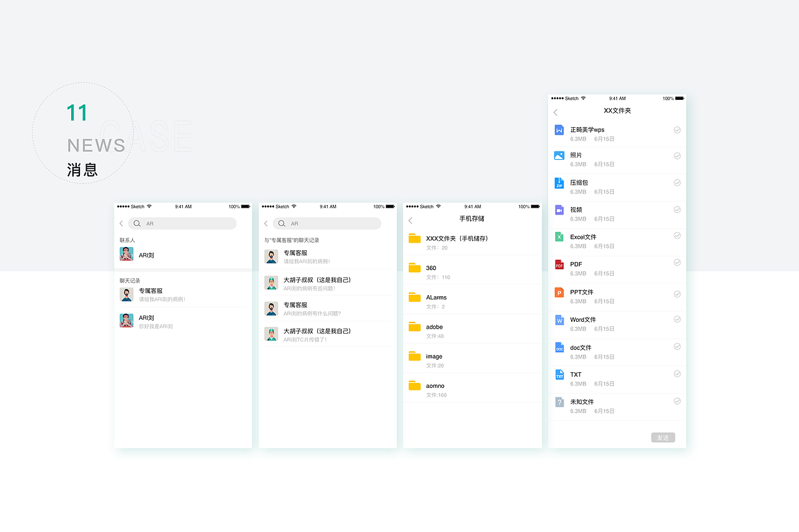The width and height of the screenshot is (799, 532).
Task: Select the doc文件 checkmark
Action: (x=677, y=347)
